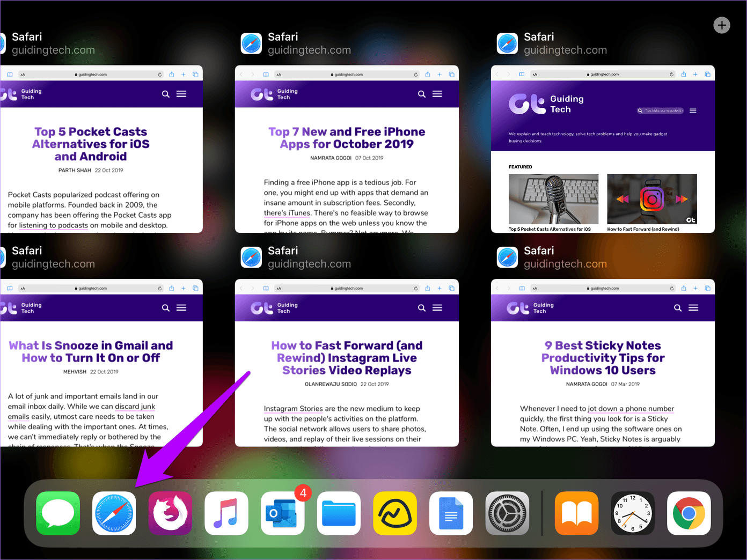747x560 pixels.
Task: Open Outlook with 4 notifications
Action: [283, 513]
